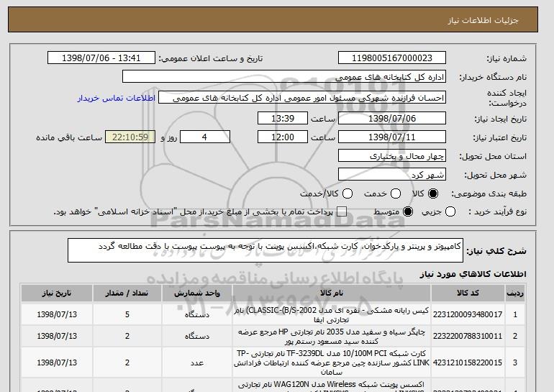Click item code 4231210158220015
Viewport: 554px width, 392px height.
[468, 363]
